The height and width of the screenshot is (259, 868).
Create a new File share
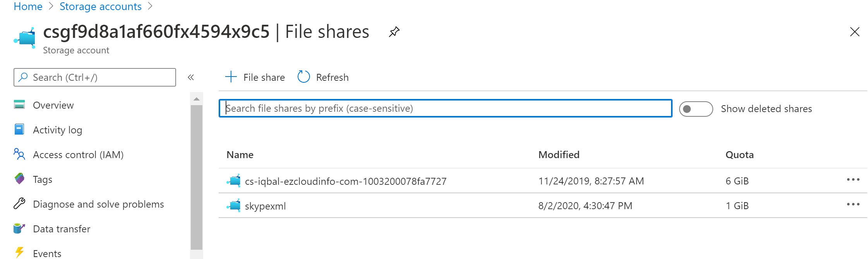click(255, 77)
